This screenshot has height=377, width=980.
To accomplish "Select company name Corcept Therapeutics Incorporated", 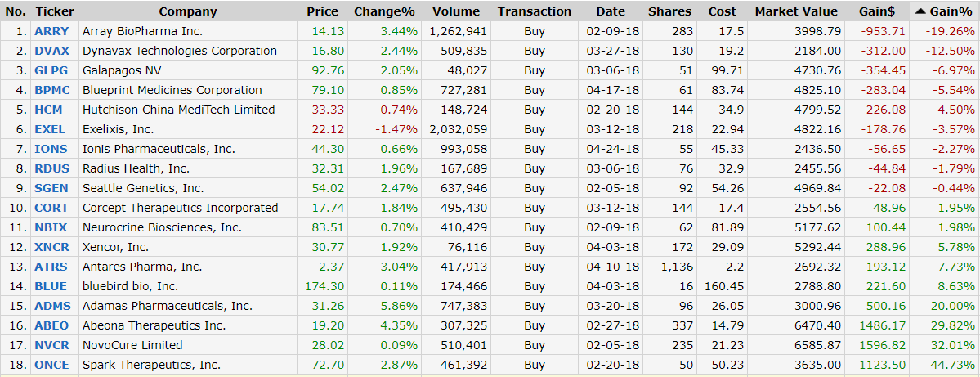I will tap(181, 208).
